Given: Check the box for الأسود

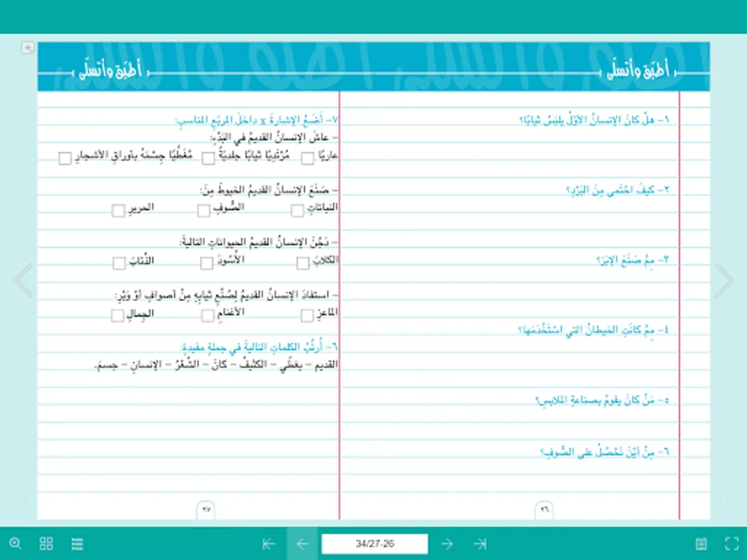Looking at the screenshot, I should point(207,263).
